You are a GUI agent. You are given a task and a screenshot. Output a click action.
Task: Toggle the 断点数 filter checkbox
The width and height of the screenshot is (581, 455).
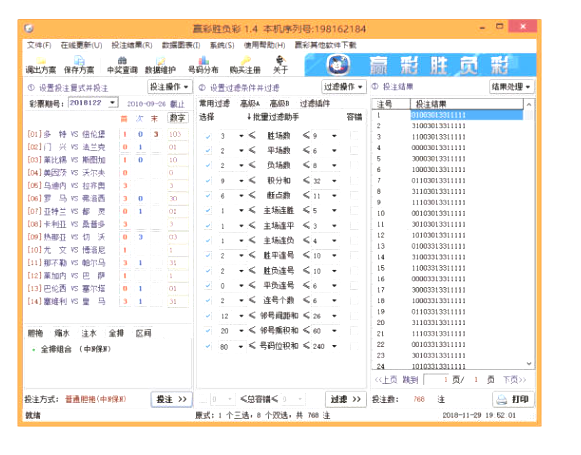(x=208, y=196)
